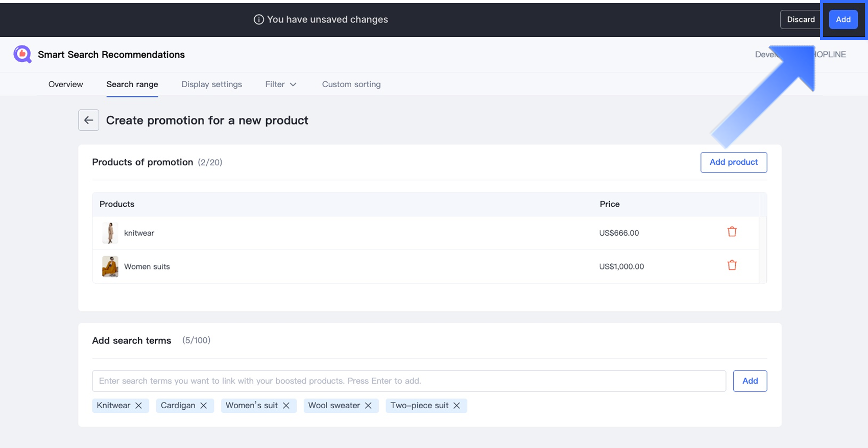Click the back arrow button
Image resolution: width=868 pixels, height=448 pixels.
pyautogui.click(x=88, y=120)
